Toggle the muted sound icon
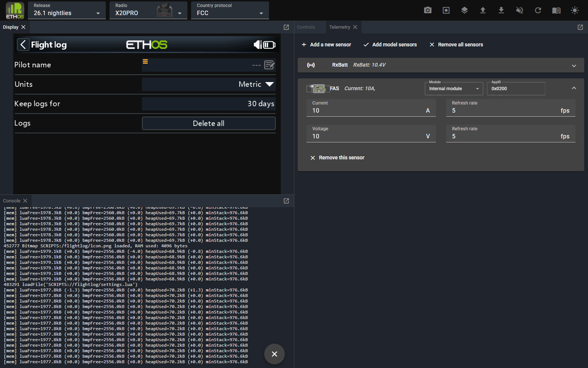588x368 pixels. tap(520, 10)
